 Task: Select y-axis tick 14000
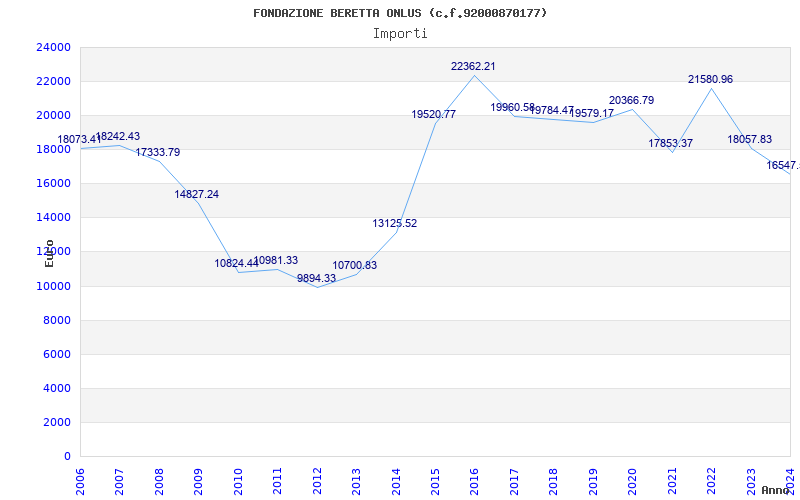[x=54, y=217]
